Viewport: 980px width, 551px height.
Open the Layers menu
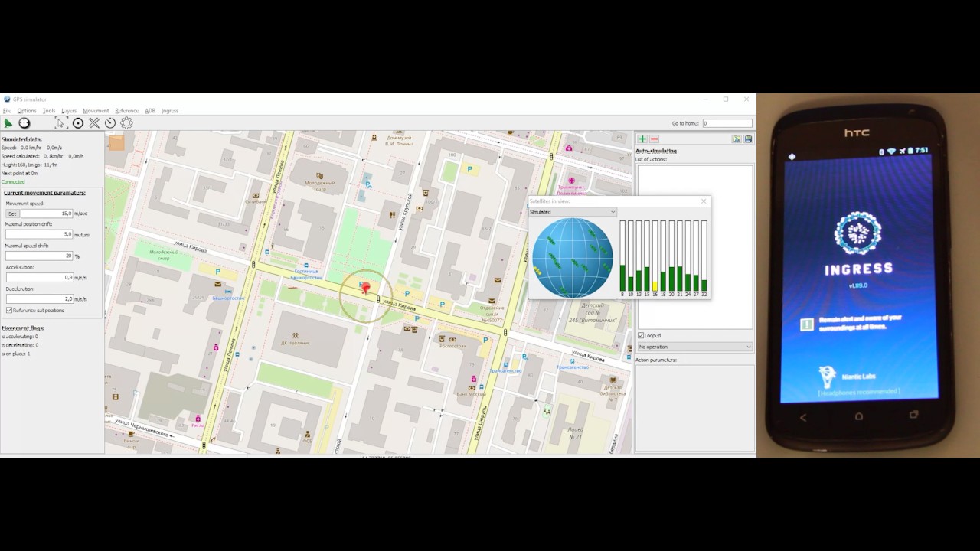coord(69,111)
